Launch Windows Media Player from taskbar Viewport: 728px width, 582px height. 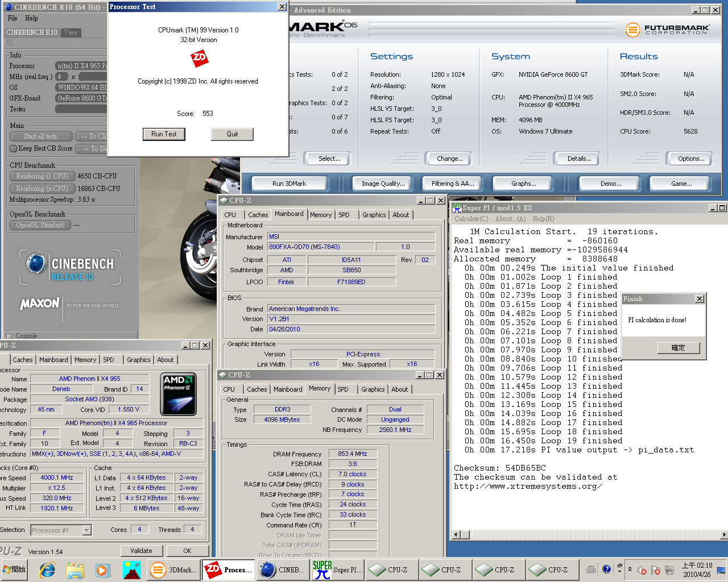click(102, 569)
